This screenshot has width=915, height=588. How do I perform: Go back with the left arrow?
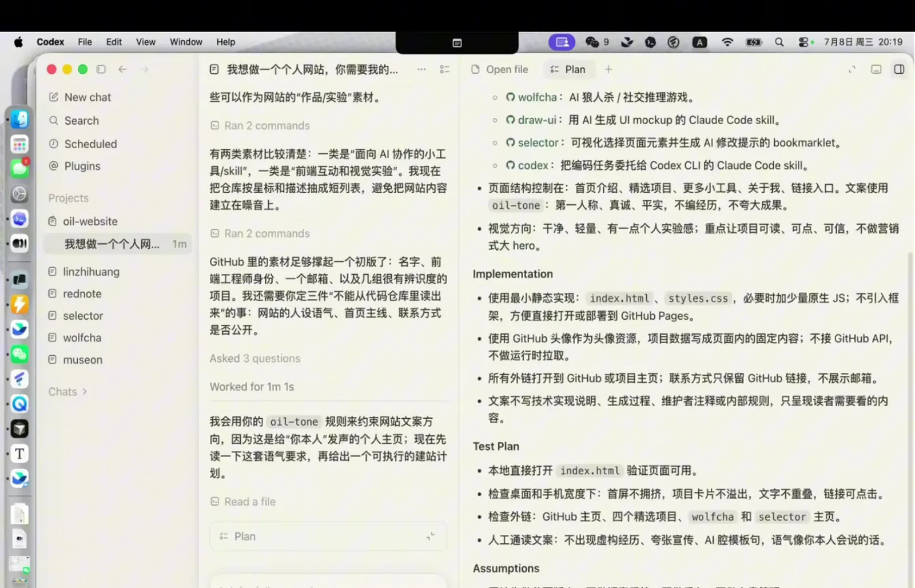pyautogui.click(x=122, y=69)
